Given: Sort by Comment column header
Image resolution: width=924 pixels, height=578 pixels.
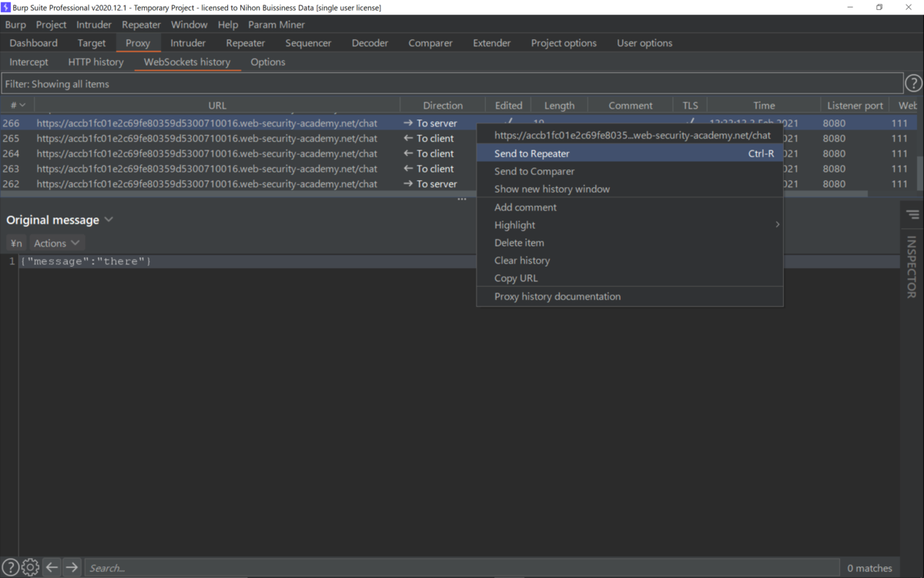Looking at the screenshot, I should 631,106.
